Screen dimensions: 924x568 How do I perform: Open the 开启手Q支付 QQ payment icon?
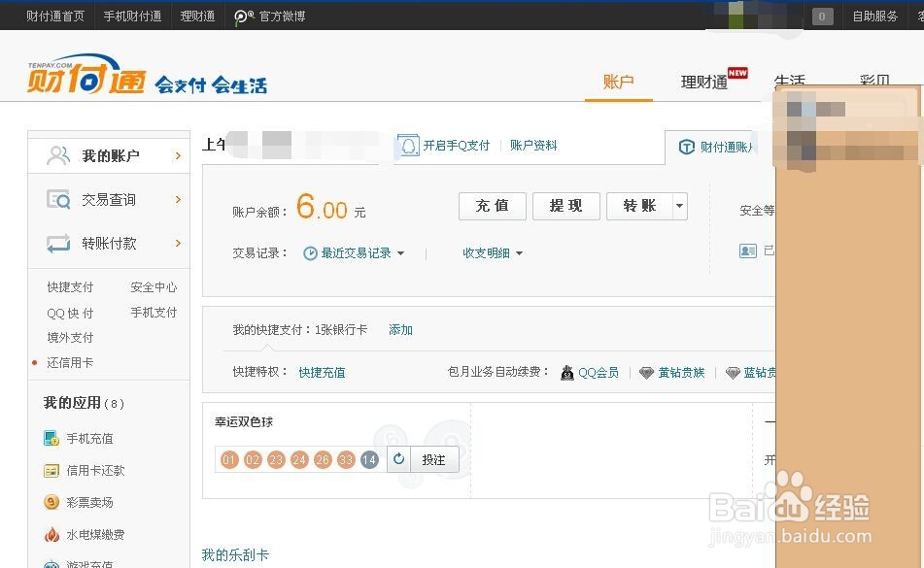[410, 145]
